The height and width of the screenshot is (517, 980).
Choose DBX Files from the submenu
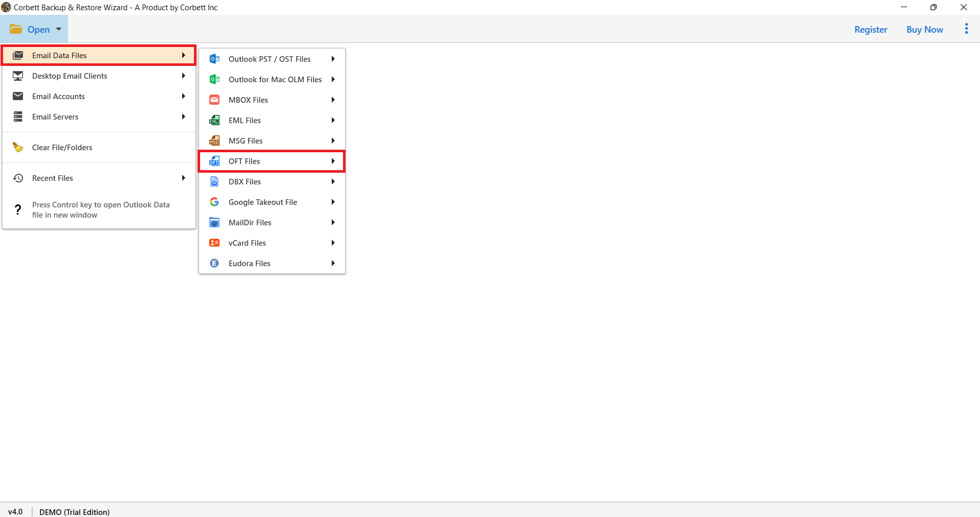(272, 181)
